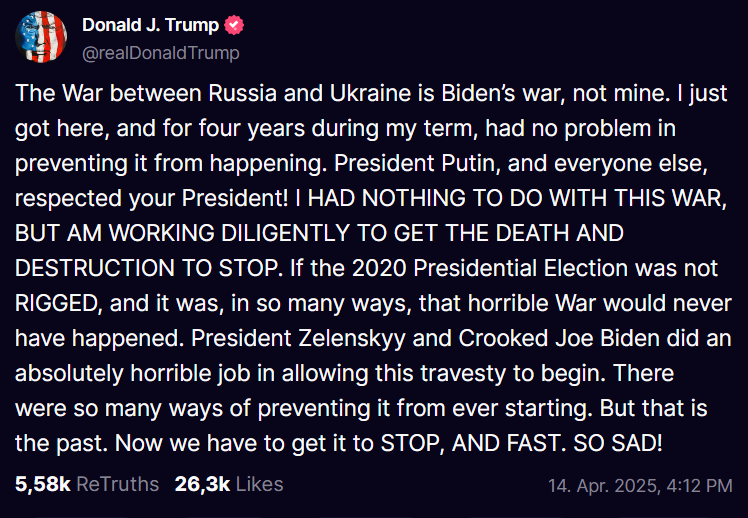This screenshot has height=518, width=748.
Task: Open the 14. Apr. 2025 timestamp
Action: tap(603, 486)
